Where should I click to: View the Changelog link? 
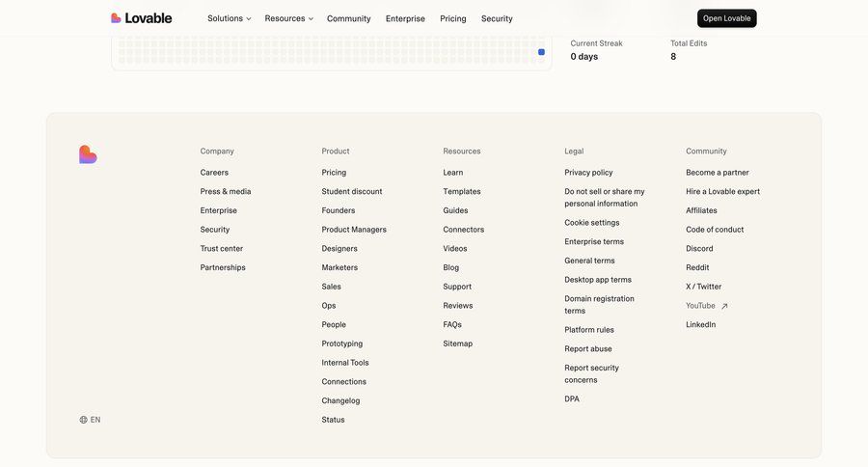[x=340, y=400]
